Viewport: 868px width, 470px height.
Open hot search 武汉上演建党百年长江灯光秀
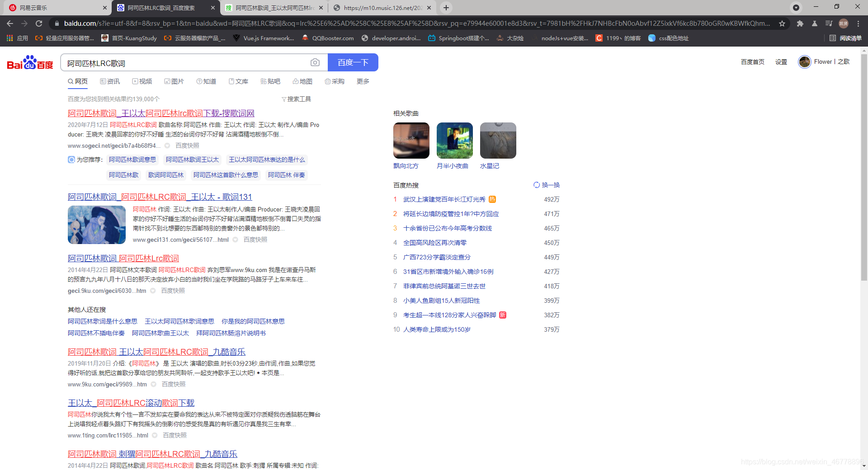coord(444,199)
